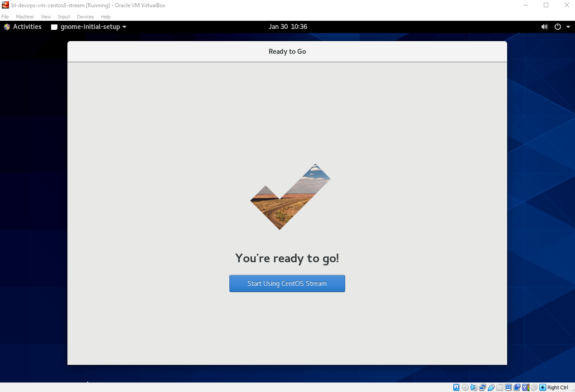This screenshot has width=575, height=392.
Task: Click the CPU virtualization indicator icon
Action: [x=526, y=387]
